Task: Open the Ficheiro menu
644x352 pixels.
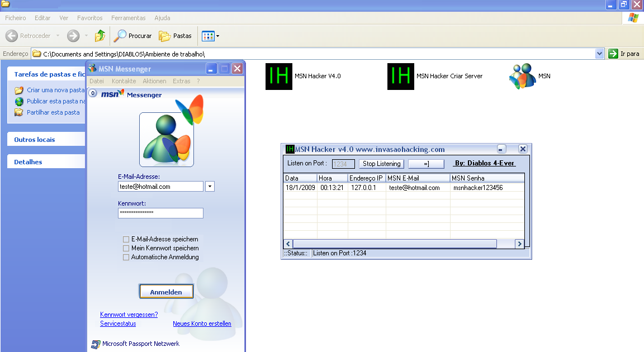Action: pos(16,18)
